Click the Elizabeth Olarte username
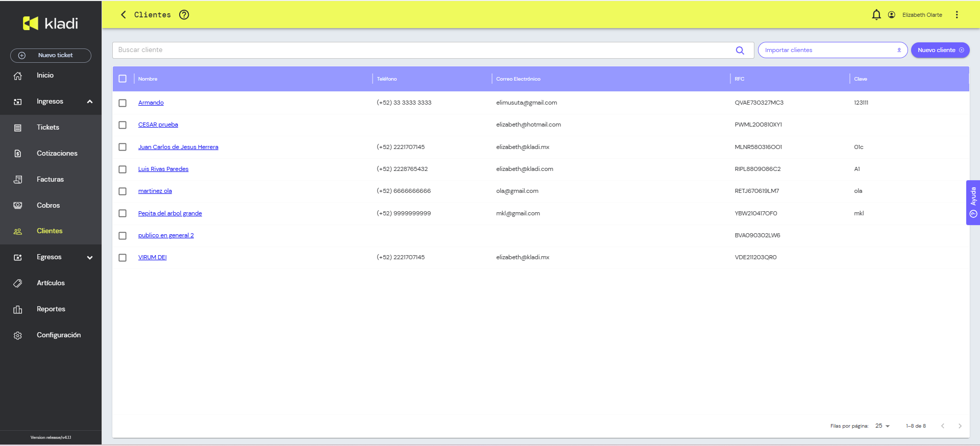 pyautogui.click(x=922, y=15)
